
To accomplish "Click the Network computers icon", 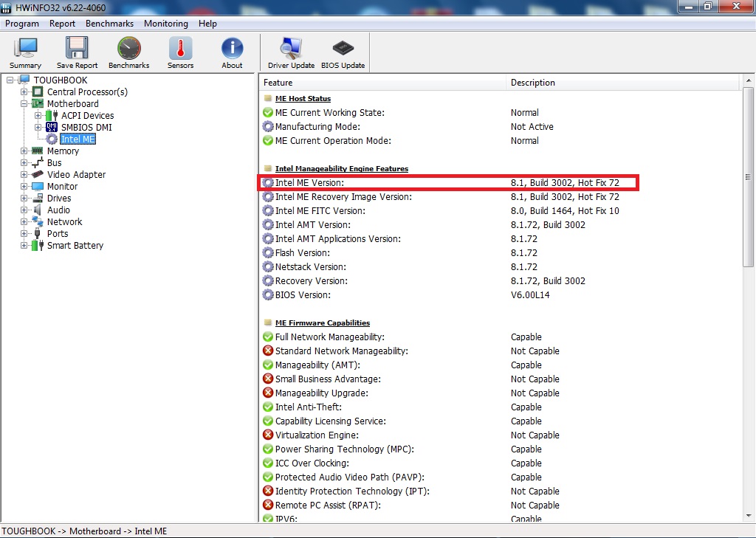I will (x=38, y=221).
